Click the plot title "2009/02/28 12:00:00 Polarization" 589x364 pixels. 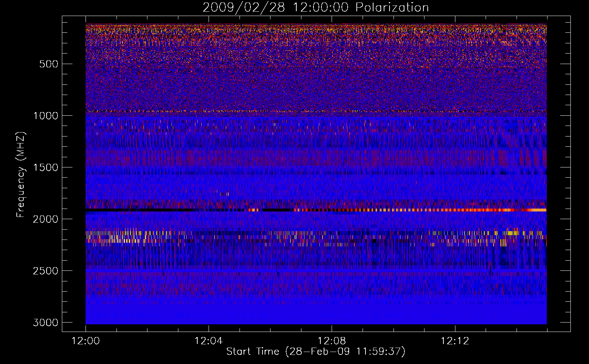[x=316, y=7]
